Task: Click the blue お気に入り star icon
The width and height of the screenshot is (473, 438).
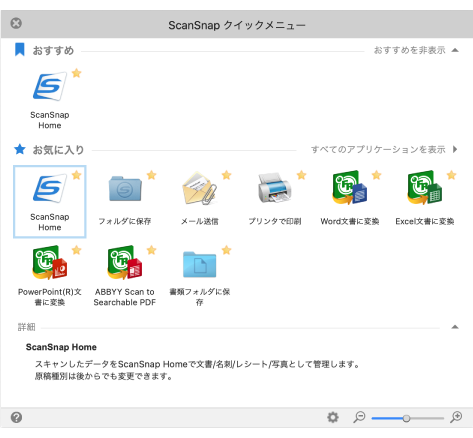Action: (x=20, y=149)
